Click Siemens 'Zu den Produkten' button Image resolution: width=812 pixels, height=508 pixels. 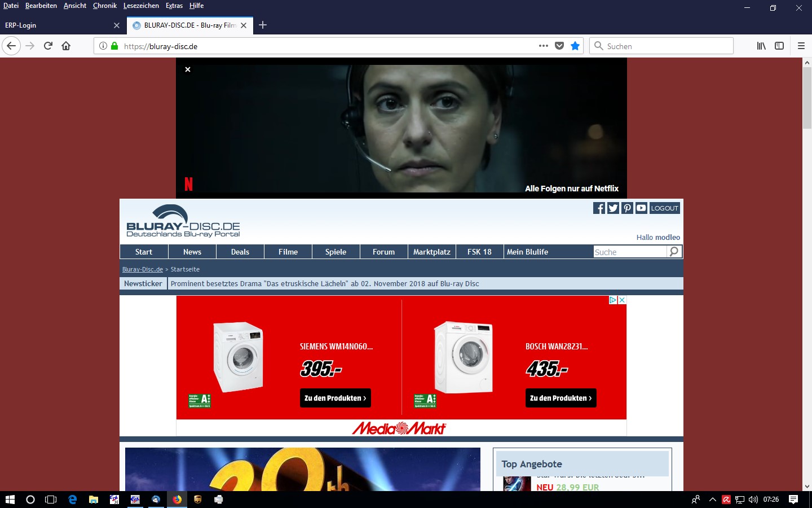tap(335, 398)
